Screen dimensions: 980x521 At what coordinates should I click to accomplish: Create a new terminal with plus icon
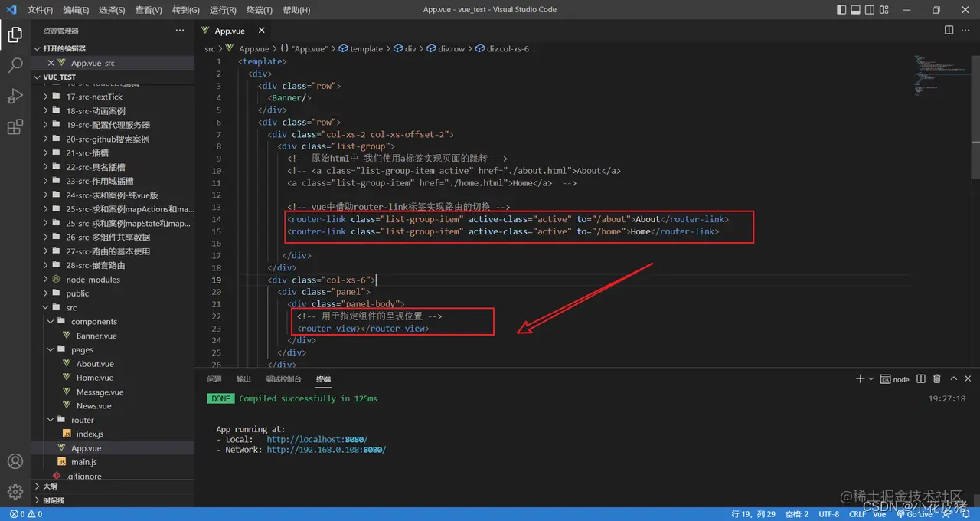coord(860,378)
